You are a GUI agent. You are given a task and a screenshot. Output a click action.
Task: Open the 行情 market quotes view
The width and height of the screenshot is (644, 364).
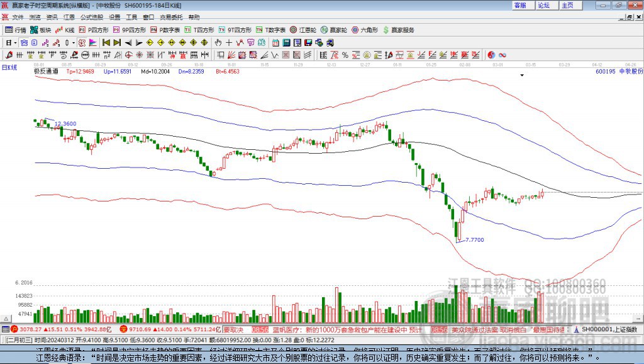tap(16, 30)
